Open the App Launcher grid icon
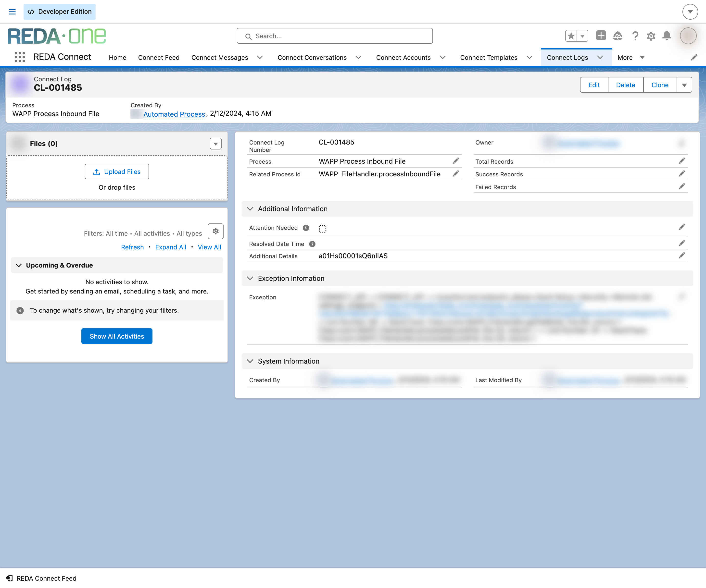 pyautogui.click(x=20, y=57)
